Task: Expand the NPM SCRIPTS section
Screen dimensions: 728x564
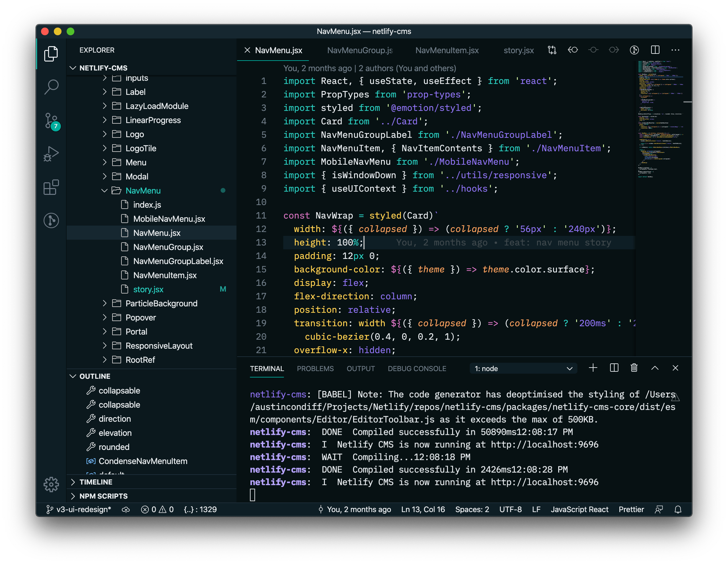Action: [x=103, y=496]
